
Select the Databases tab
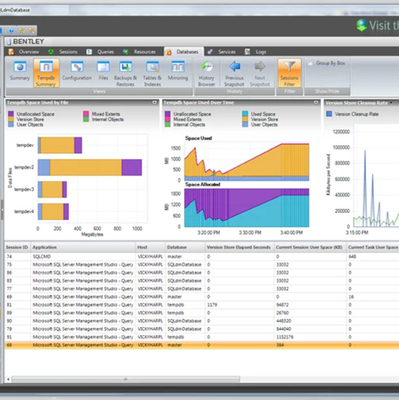(183, 52)
